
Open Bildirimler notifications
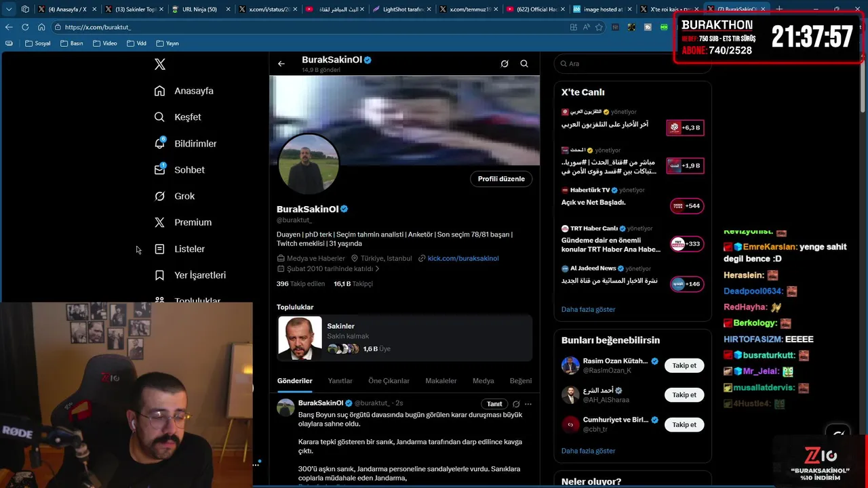[x=186, y=143]
